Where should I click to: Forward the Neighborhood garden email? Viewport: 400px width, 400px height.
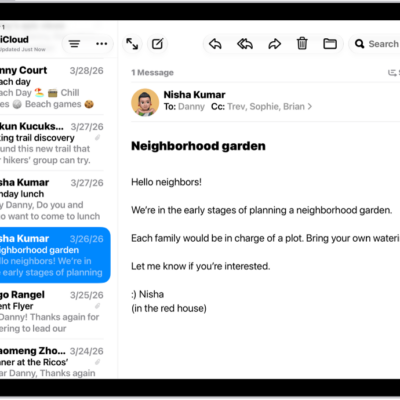click(275, 44)
